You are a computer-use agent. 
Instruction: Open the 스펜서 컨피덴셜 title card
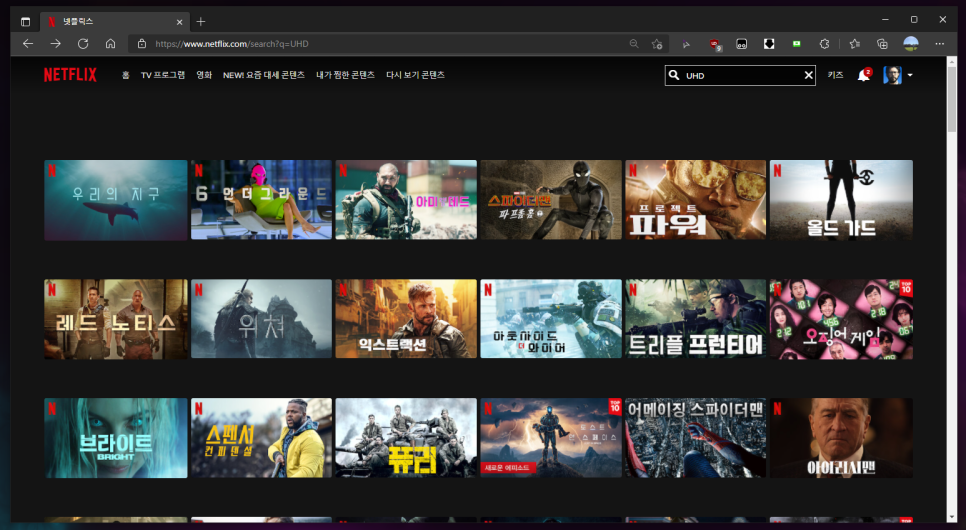[261, 438]
